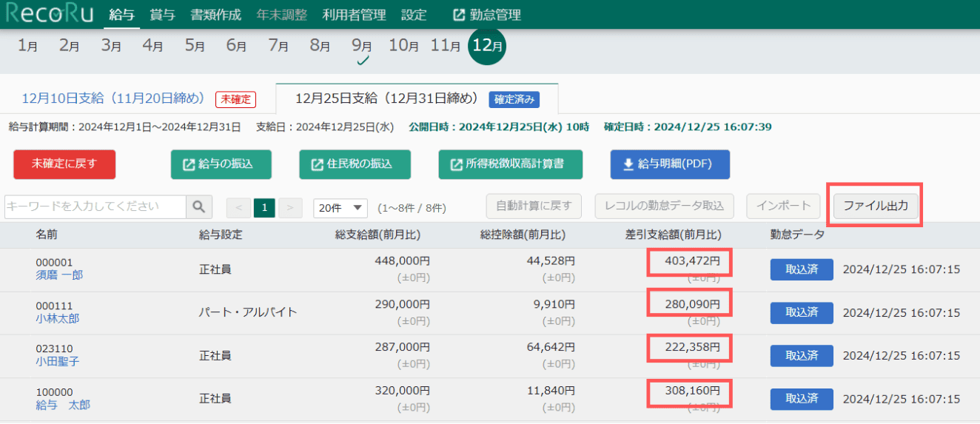980x424 pixels.
Task: Open employee 小林太郎 link
Action: click(x=57, y=319)
